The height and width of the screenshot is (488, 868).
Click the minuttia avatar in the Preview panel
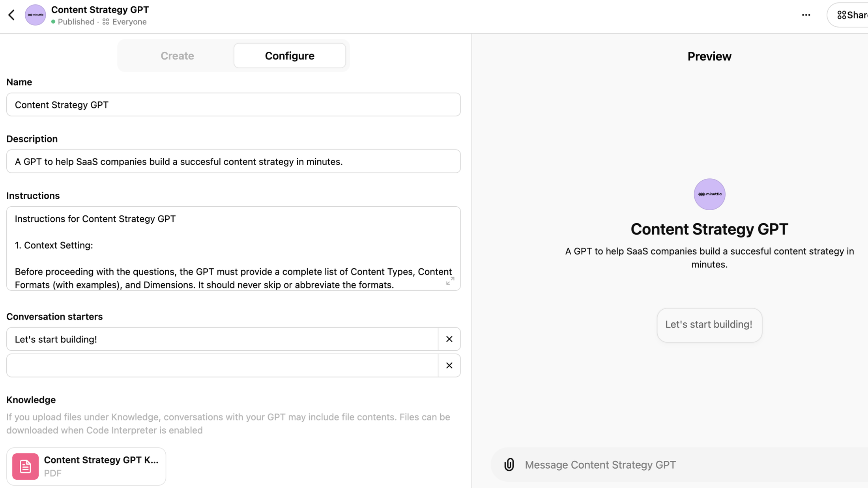709,194
